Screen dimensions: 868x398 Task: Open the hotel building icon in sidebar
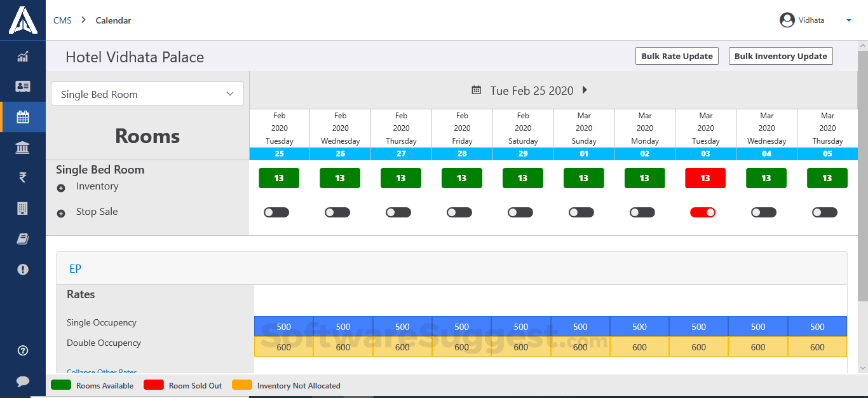coord(23,208)
